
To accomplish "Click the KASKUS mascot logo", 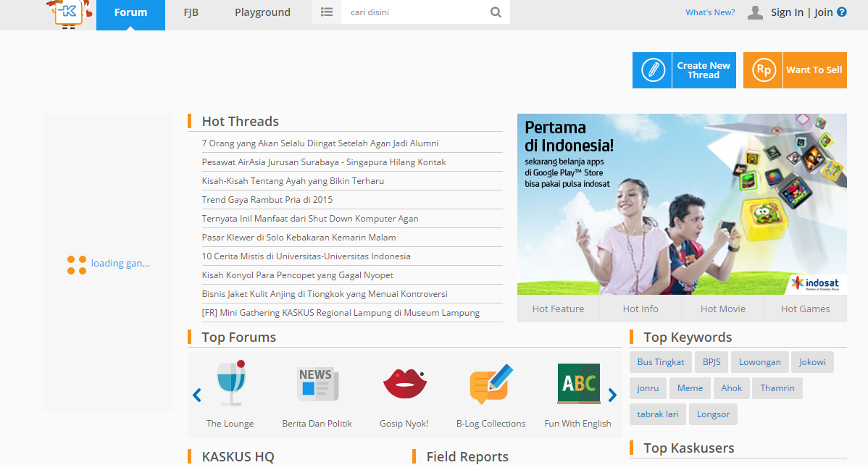I will pyautogui.click(x=70, y=13).
